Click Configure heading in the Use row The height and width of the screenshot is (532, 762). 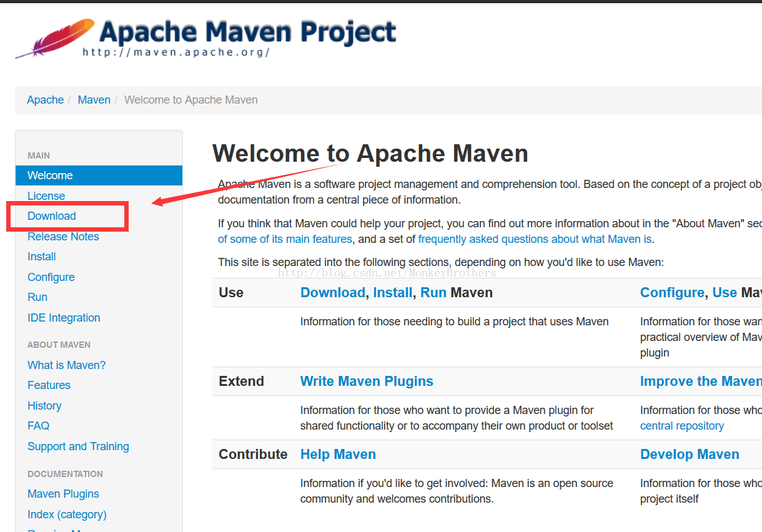click(x=672, y=293)
